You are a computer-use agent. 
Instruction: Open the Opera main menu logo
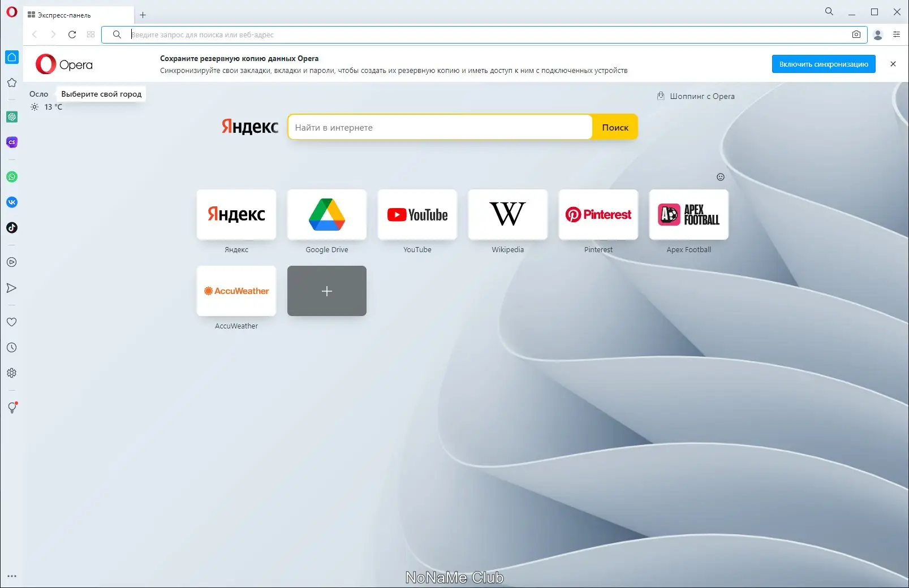tap(11, 12)
